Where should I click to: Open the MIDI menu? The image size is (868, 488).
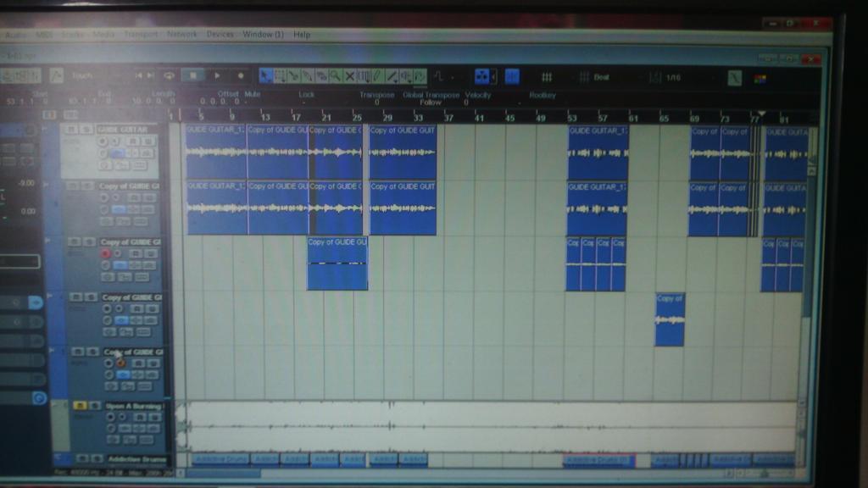point(44,35)
